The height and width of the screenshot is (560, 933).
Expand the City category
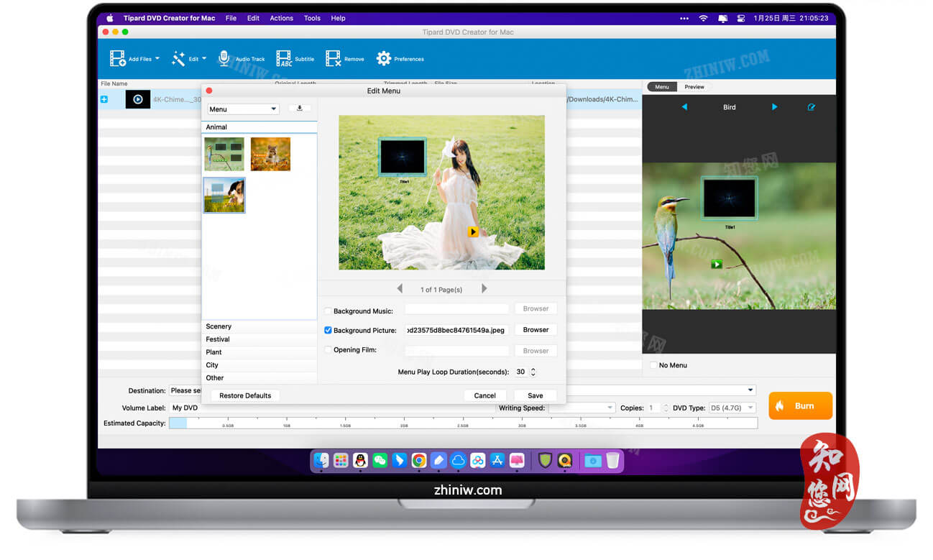[x=259, y=365]
